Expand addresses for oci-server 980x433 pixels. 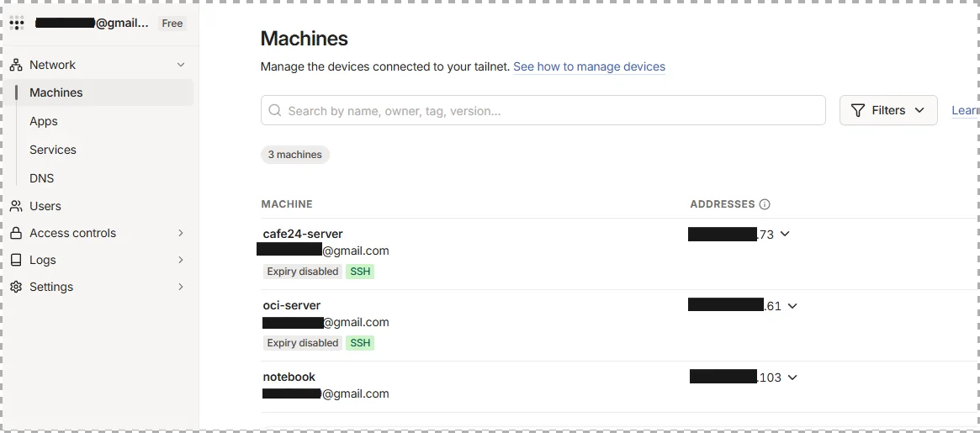point(792,306)
